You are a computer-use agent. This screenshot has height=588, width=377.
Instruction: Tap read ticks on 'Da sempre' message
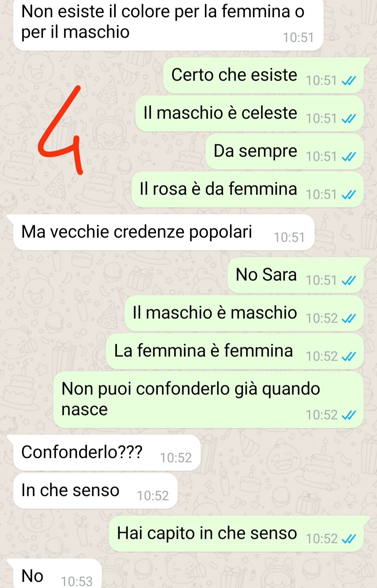tap(349, 157)
